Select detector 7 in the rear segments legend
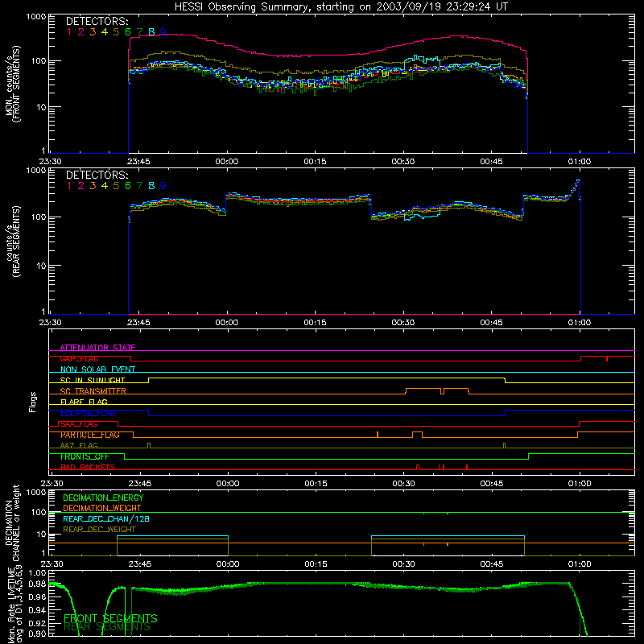This screenshot has height=644, width=644. pyautogui.click(x=139, y=186)
